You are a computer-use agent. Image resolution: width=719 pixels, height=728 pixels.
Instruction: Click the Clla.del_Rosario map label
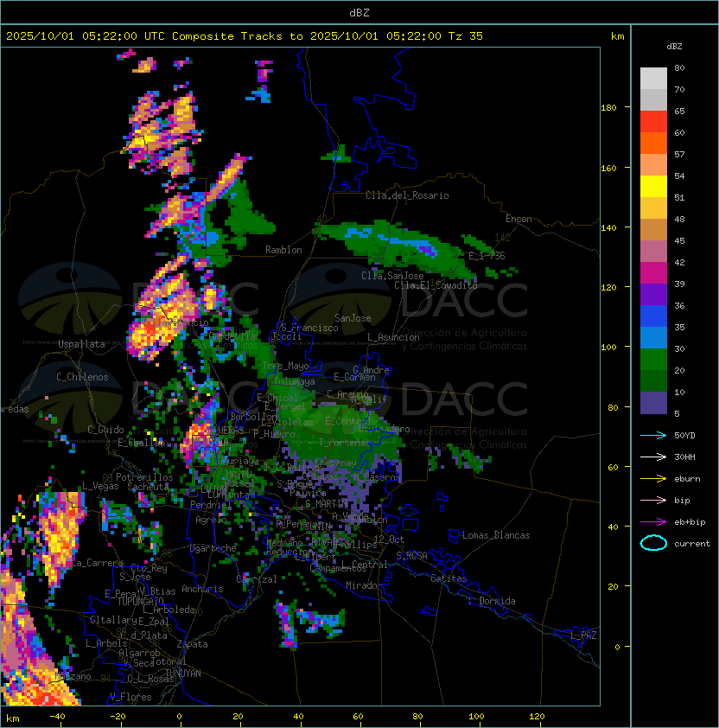(407, 195)
